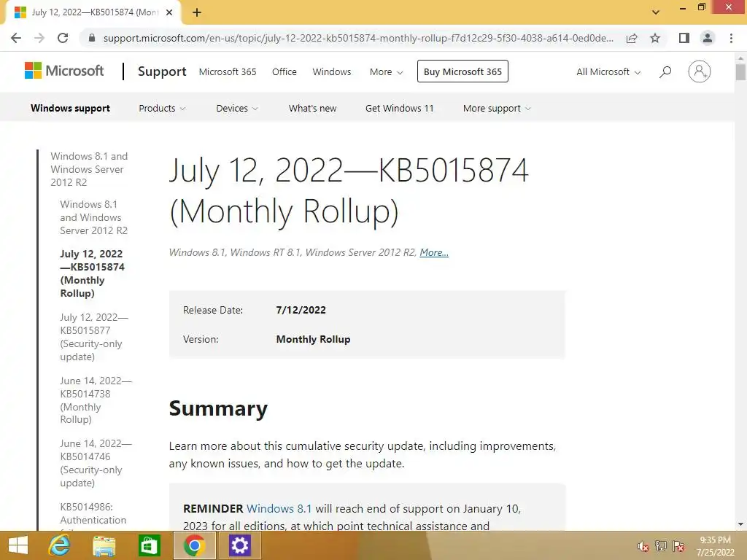747x560 pixels.
Task: Open sidebar June 14 KB5014738 Monthly Rollup
Action: point(96,400)
